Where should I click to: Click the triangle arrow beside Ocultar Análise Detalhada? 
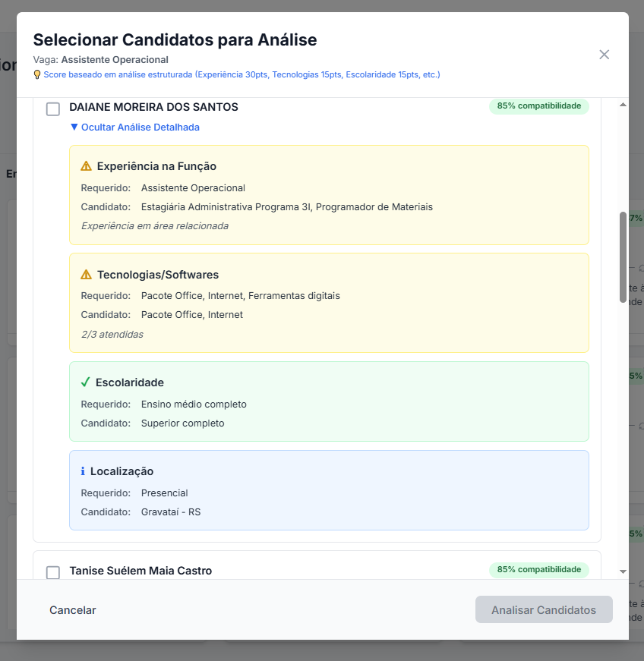(x=74, y=127)
